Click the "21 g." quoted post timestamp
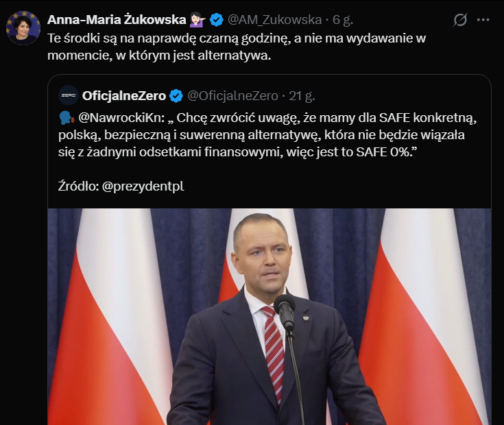 point(302,95)
